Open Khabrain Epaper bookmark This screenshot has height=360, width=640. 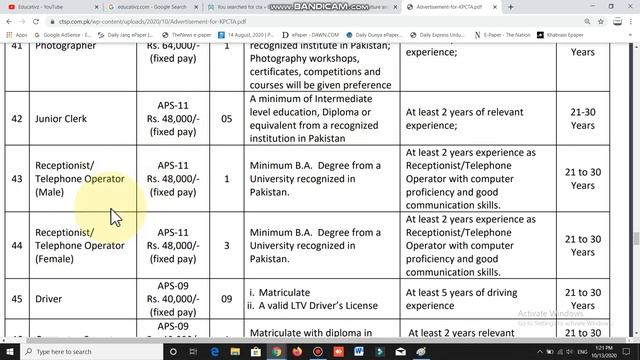[560, 35]
